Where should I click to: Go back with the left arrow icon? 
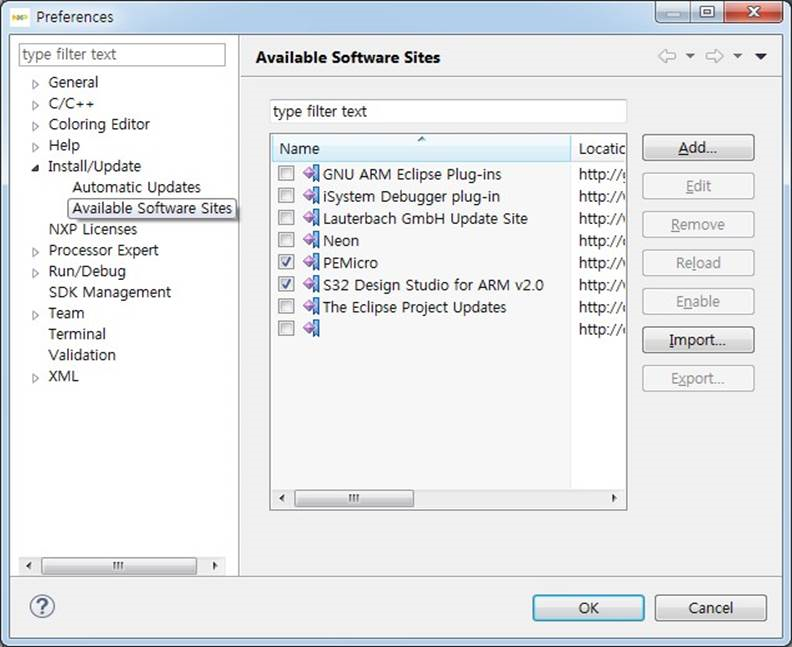(667, 56)
